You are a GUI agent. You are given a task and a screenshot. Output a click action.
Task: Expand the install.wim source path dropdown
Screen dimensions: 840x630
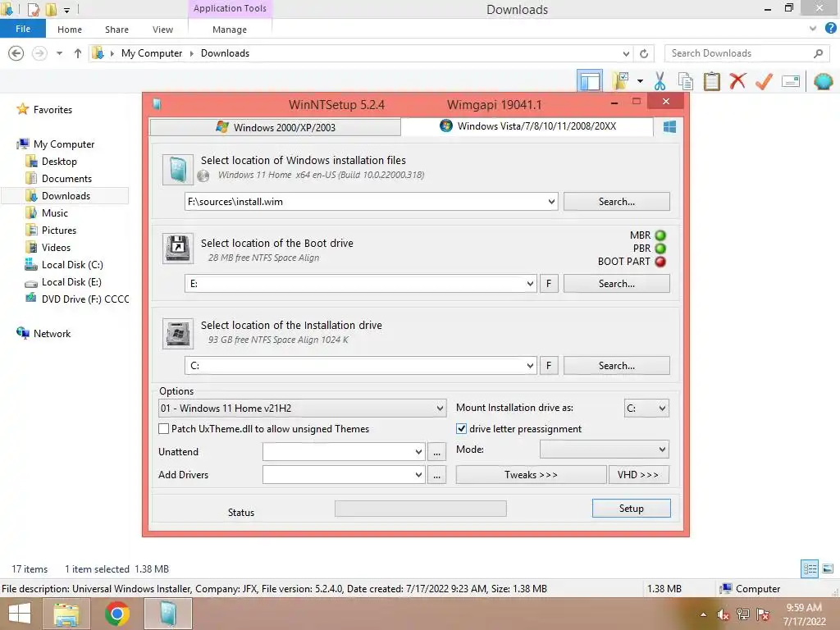tap(551, 202)
